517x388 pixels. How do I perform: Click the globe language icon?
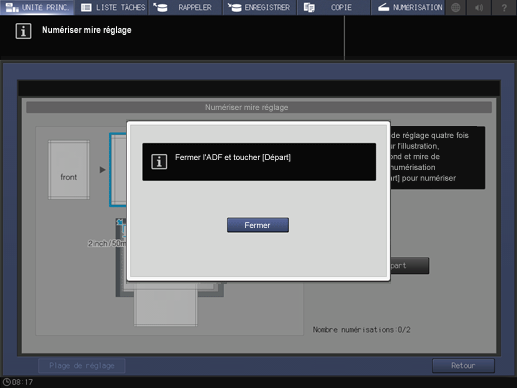[456, 7]
